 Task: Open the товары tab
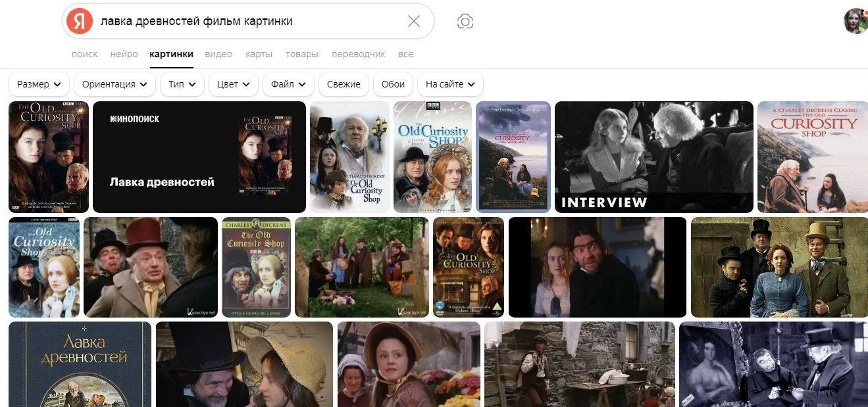(x=302, y=54)
